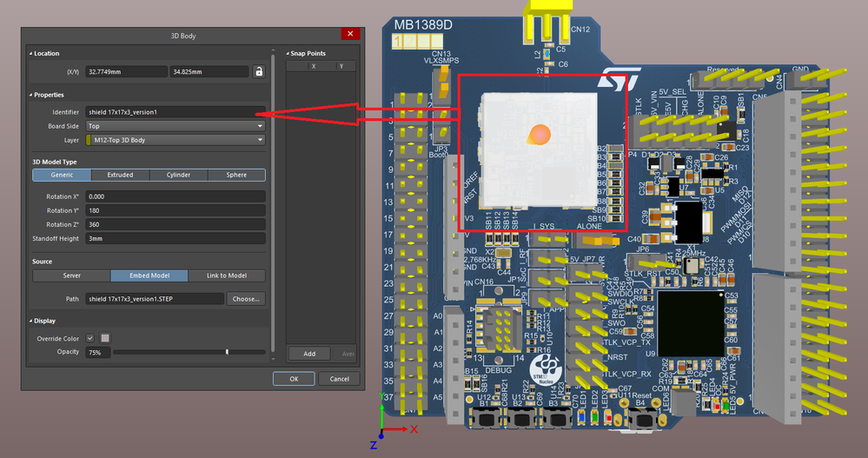Screen dimensions: 868x458
Task: Cancel the 3D Body dialog
Action: [340, 379]
